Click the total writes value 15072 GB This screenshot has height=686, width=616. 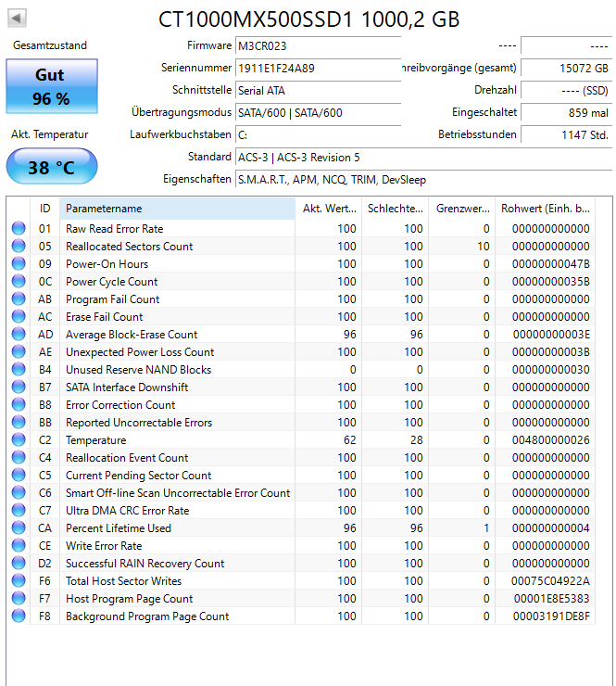[567, 68]
